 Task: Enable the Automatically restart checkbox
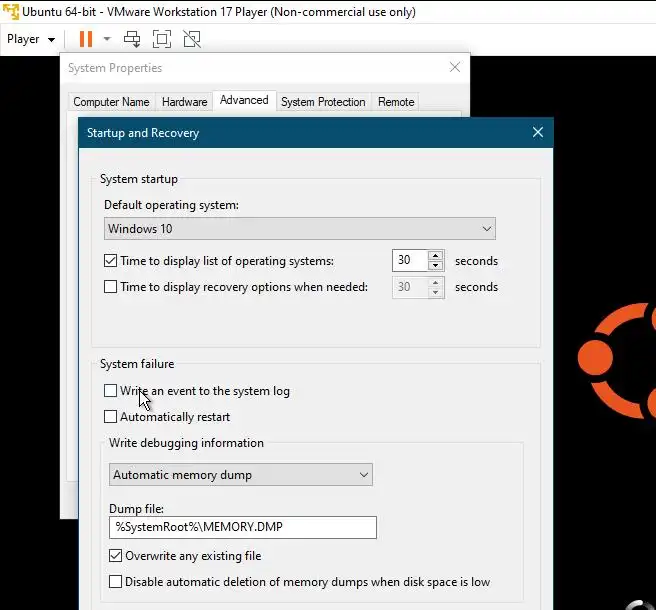point(110,417)
